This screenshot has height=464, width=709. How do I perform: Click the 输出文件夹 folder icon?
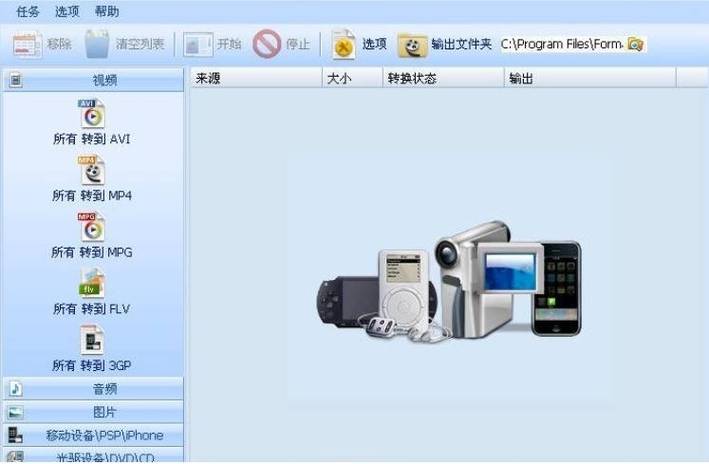(412, 45)
